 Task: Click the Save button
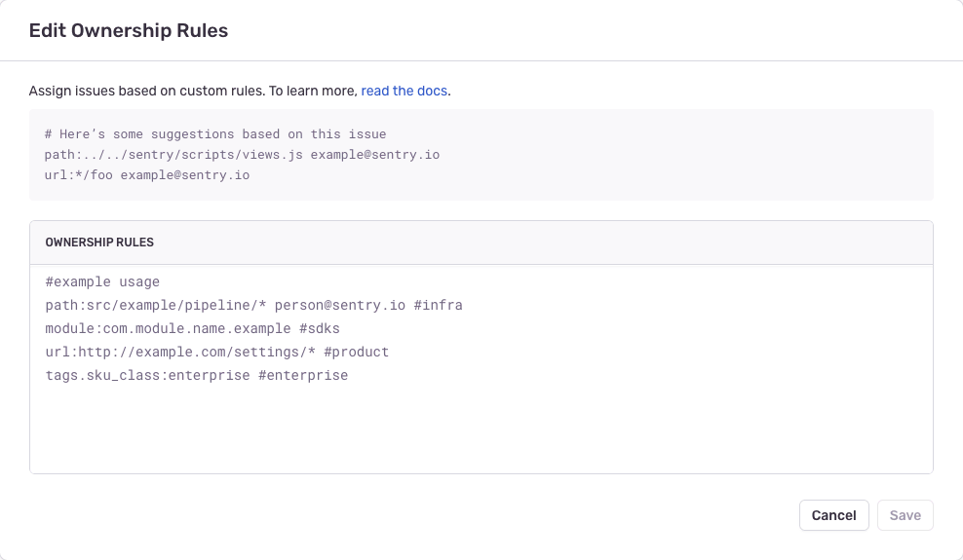(905, 515)
